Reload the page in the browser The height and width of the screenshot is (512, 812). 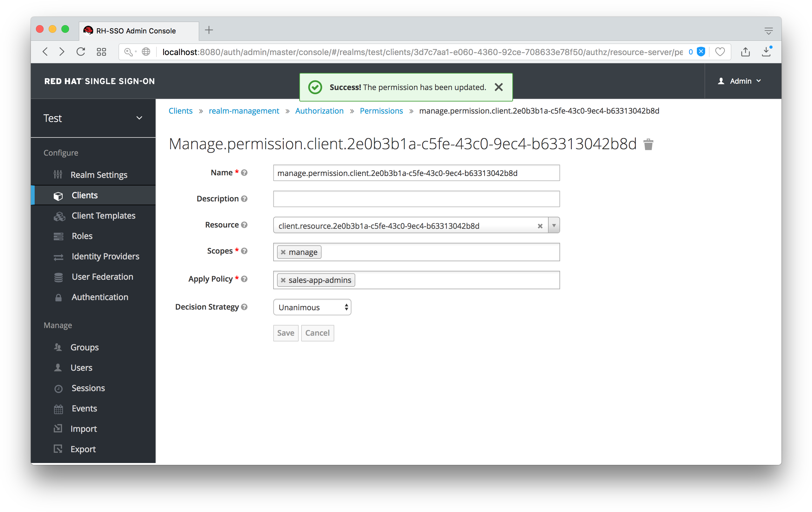(x=80, y=52)
